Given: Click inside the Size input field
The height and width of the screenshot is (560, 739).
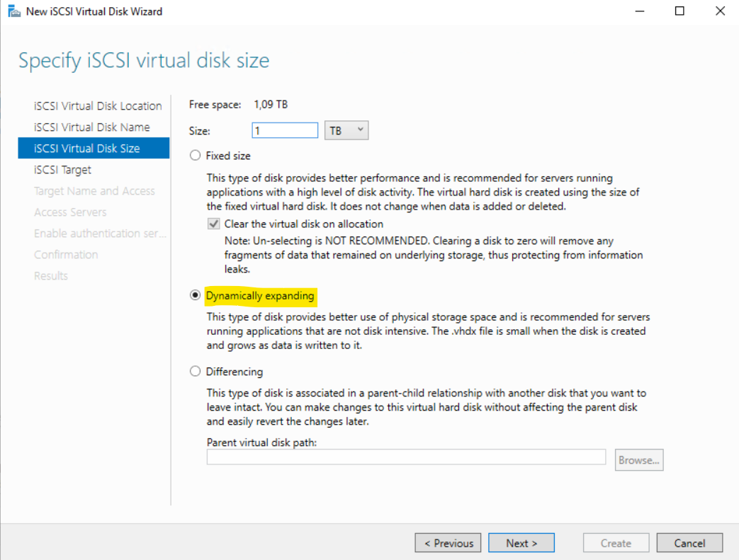Looking at the screenshot, I should click(x=285, y=130).
